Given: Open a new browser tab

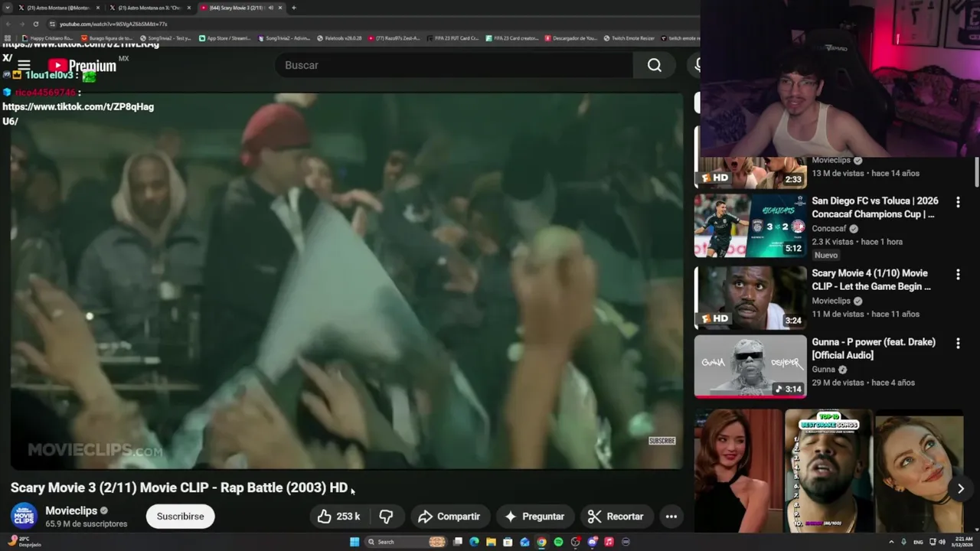Looking at the screenshot, I should pyautogui.click(x=294, y=8).
